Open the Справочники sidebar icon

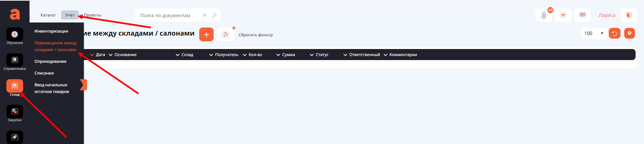(14, 60)
